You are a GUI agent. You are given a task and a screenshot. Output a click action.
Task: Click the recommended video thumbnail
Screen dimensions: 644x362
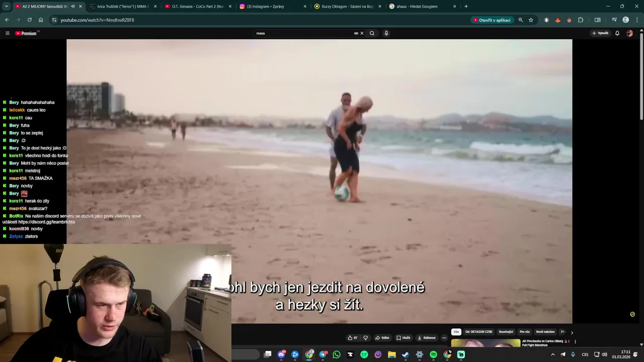pyautogui.click(x=486, y=343)
